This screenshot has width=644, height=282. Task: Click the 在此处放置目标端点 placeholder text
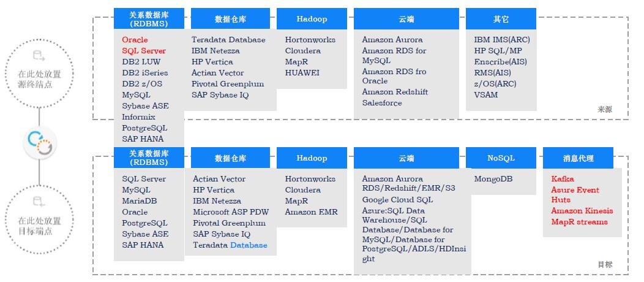(39, 226)
